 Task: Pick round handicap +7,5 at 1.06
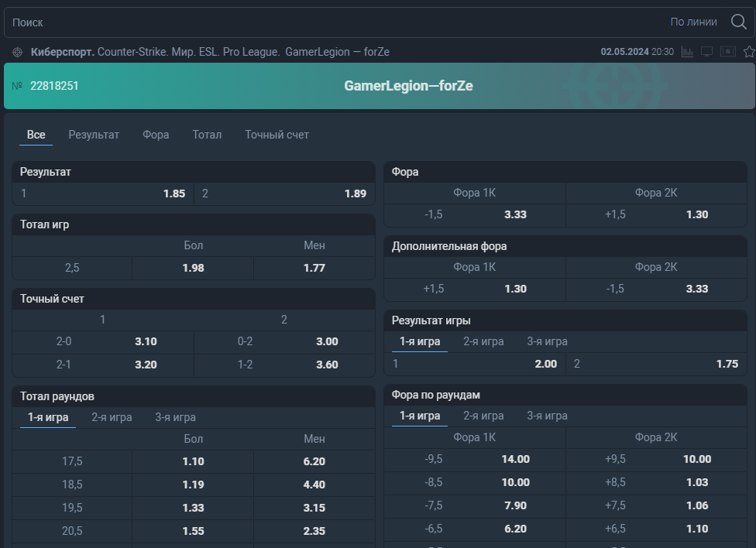tap(656, 505)
